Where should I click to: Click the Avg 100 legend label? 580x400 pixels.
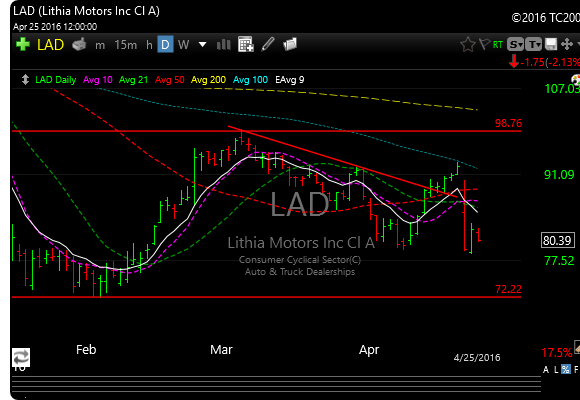pyautogui.click(x=250, y=80)
